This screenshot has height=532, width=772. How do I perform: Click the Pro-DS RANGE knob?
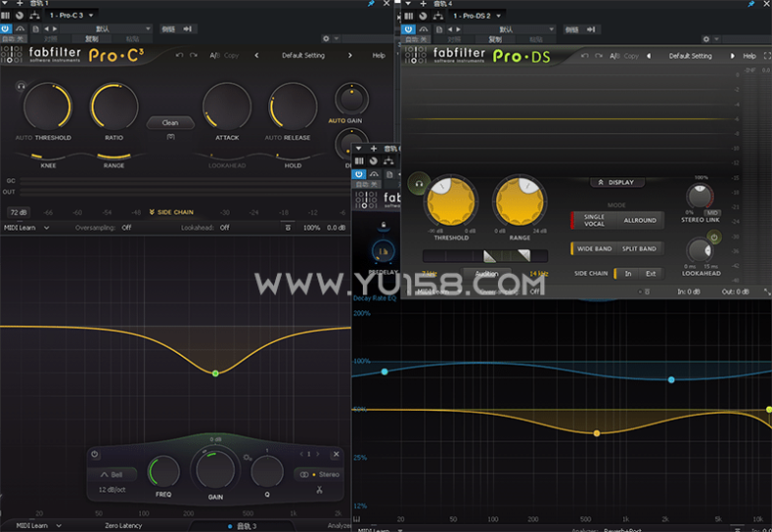pyautogui.click(x=520, y=201)
